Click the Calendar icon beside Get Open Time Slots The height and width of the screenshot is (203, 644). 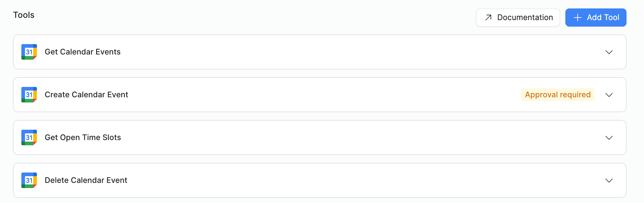tap(29, 137)
